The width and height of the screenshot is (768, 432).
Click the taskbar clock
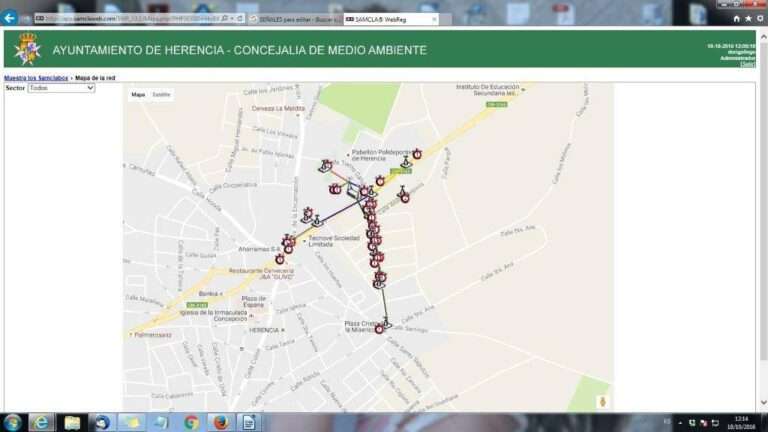click(x=742, y=423)
